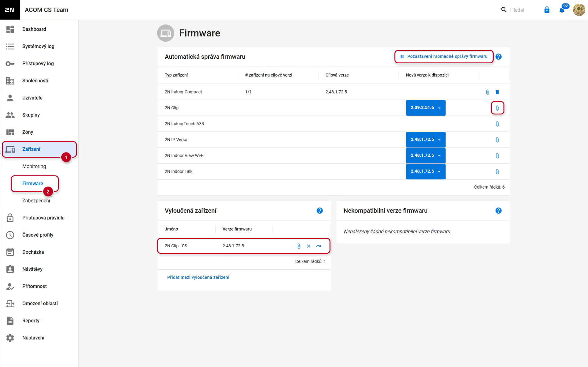Click the Společnosti building icon
The width and height of the screenshot is (588, 367).
point(10,81)
